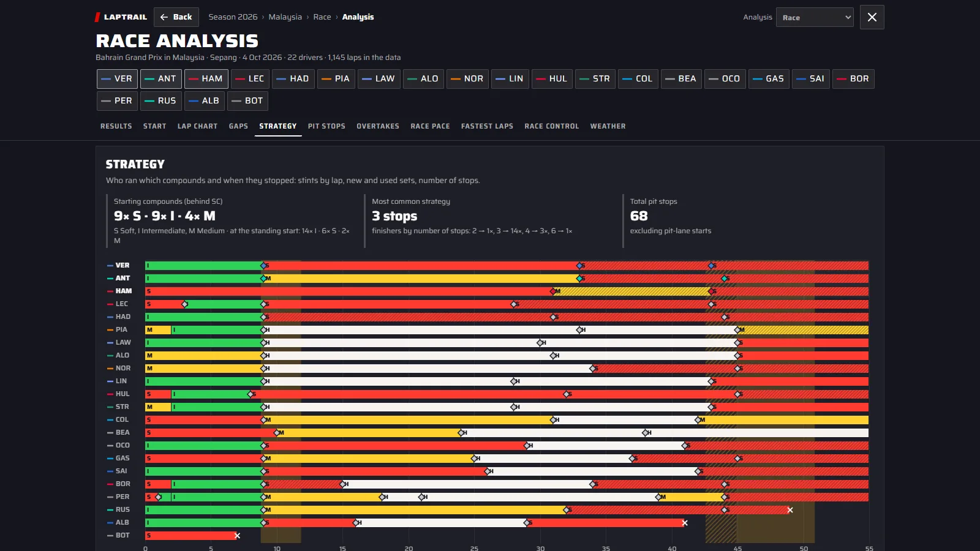
Task: Open the Analysis session dropdown
Action: (x=815, y=17)
